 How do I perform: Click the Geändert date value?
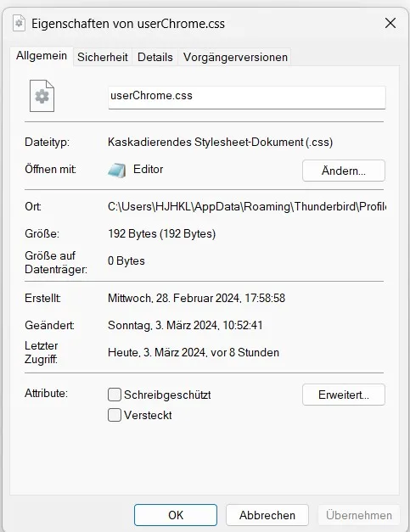point(185,325)
